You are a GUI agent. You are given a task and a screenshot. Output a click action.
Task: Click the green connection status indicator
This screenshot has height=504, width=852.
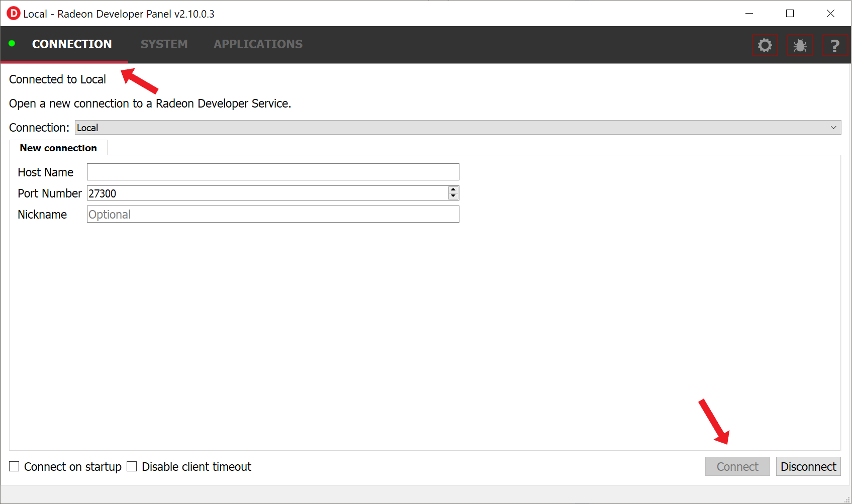[x=13, y=44]
